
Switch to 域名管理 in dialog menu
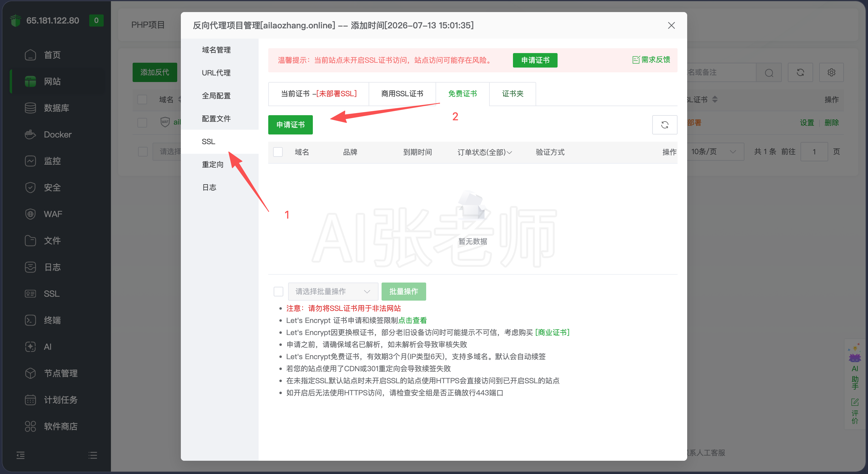click(216, 50)
